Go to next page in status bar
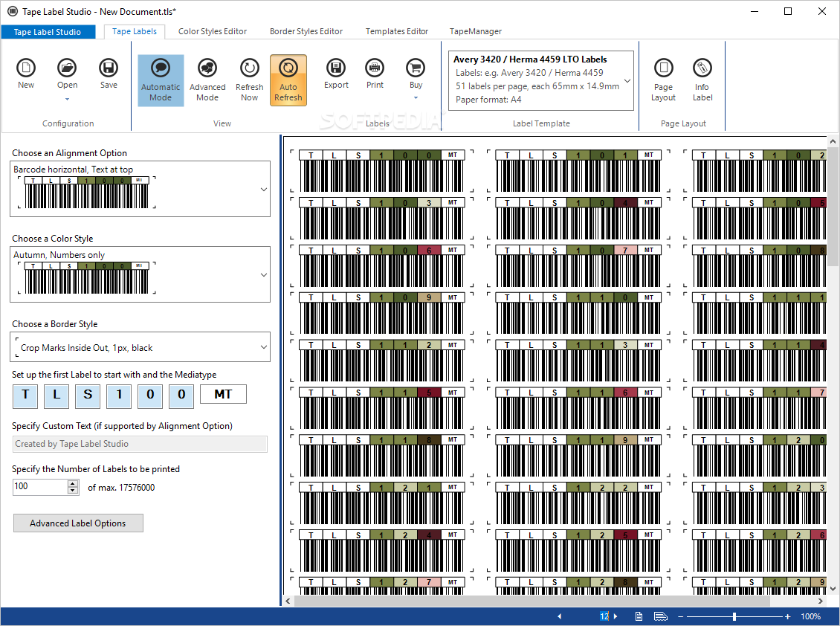 point(615,616)
